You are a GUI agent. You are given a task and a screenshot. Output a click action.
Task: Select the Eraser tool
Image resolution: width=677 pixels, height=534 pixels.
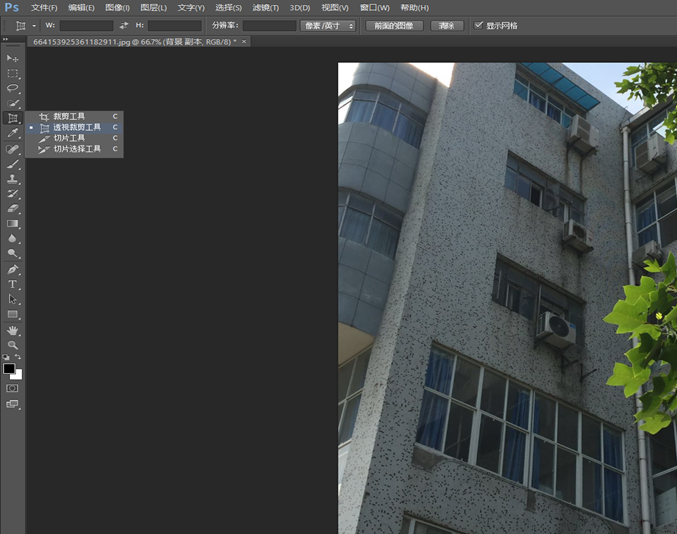coord(13,208)
